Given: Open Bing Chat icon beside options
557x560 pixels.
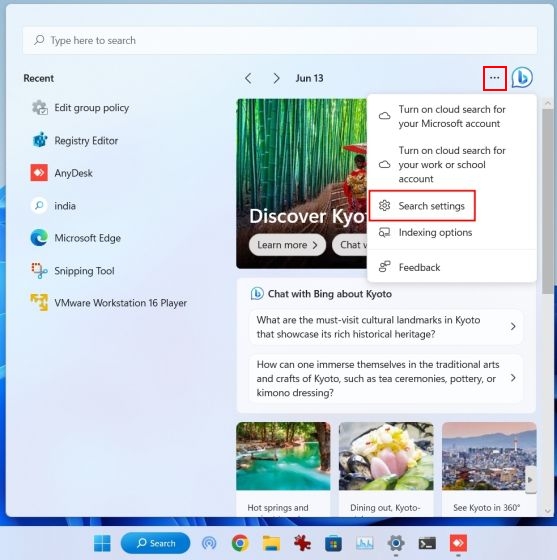Looking at the screenshot, I should click(522, 78).
